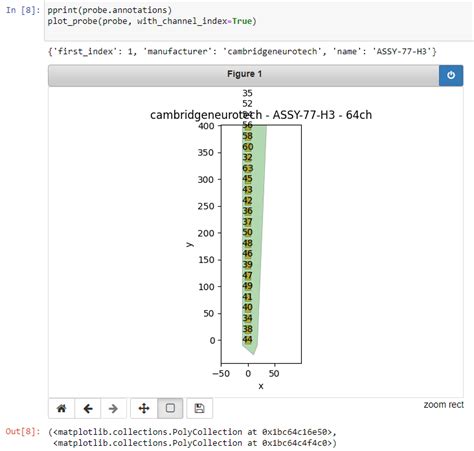This screenshot has height=451, width=474.
Task: Toggle the Zoom rectangle tool
Action: [x=170, y=408]
